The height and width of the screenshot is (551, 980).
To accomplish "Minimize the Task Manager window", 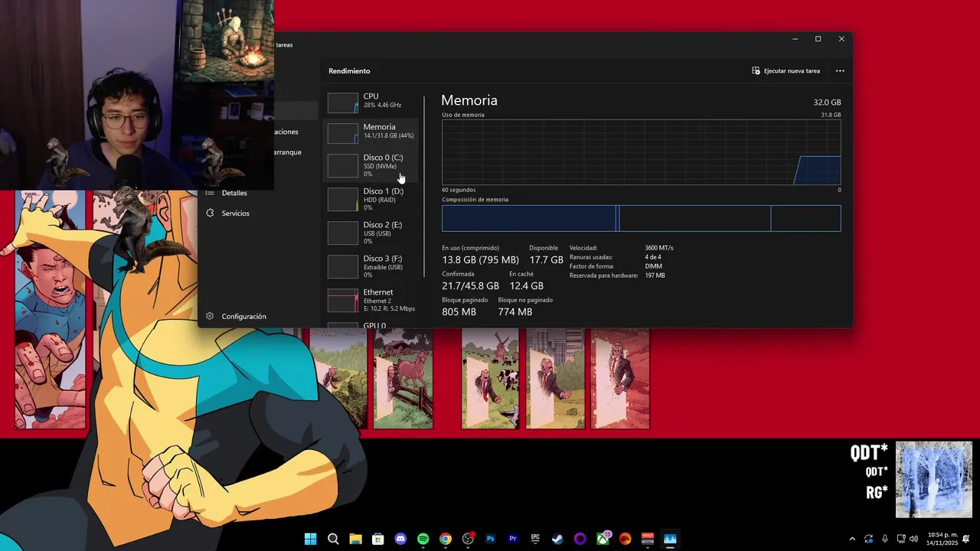I will [x=795, y=39].
